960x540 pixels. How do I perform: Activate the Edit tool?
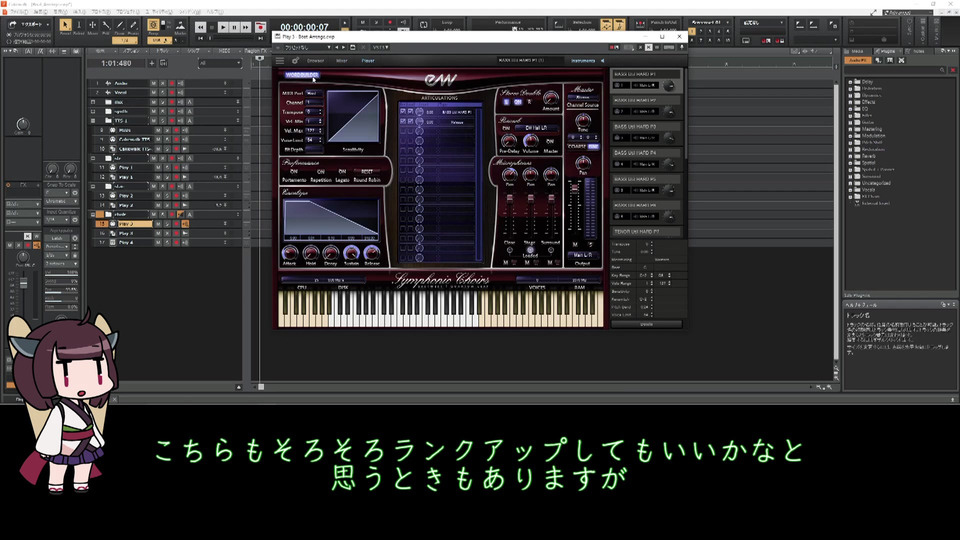point(106,25)
